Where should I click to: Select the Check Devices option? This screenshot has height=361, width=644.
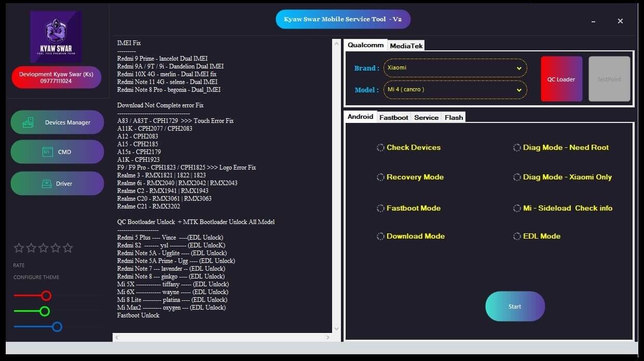pyautogui.click(x=409, y=147)
